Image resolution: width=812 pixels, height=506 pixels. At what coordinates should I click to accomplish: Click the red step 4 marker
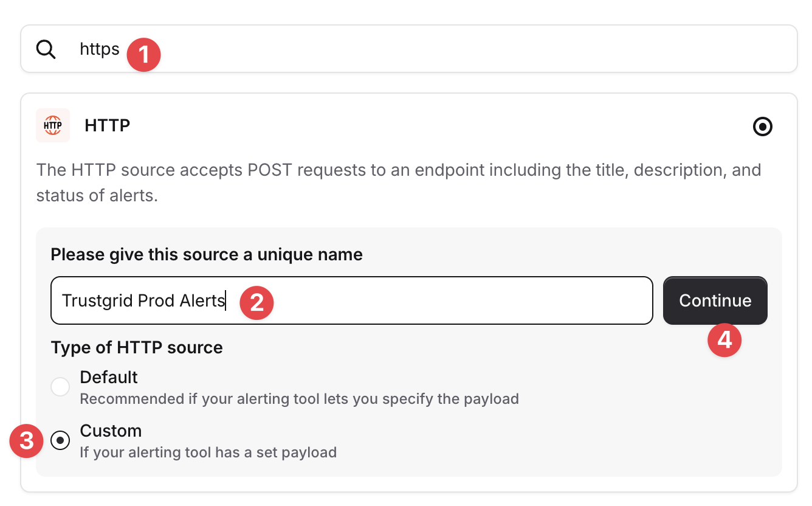(x=724, y=340)
